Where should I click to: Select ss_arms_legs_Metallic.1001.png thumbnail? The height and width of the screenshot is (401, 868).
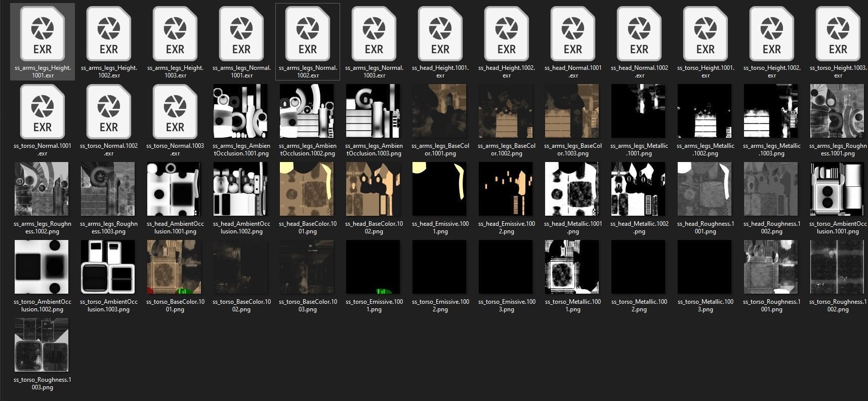point(638,111)
